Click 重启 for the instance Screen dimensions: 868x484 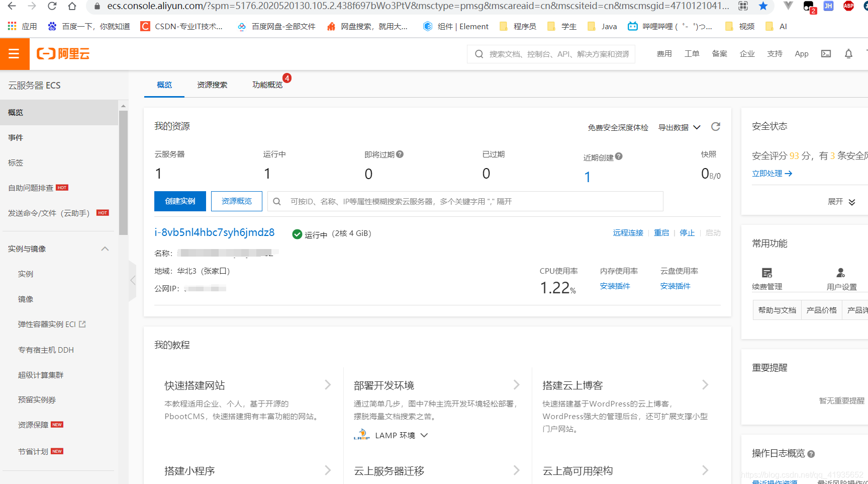(x=661, y=233)
